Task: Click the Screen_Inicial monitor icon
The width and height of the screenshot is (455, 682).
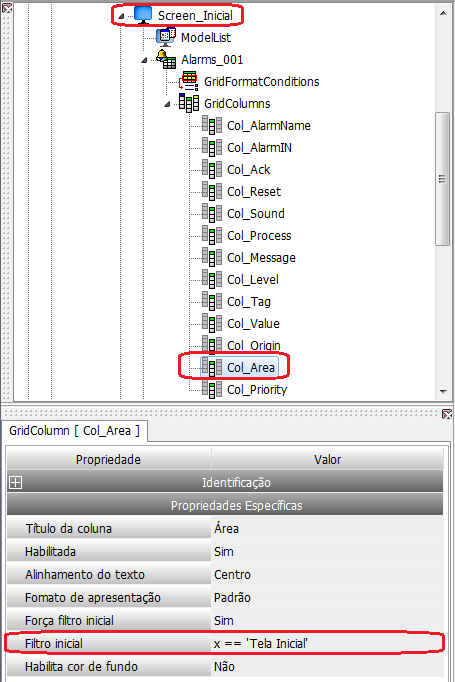Action: [x=143, y=15]
